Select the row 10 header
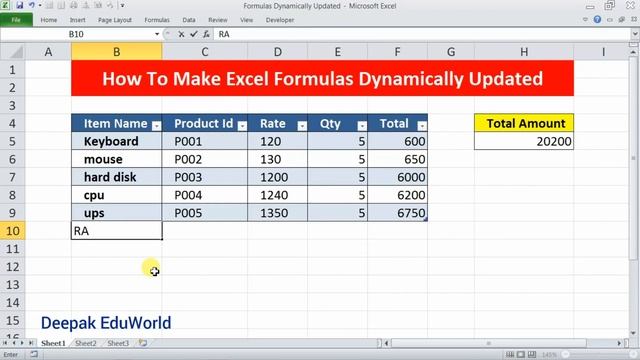Image resolution: width=640 pixels, height=360 pixels. click(x=13, y=231)
